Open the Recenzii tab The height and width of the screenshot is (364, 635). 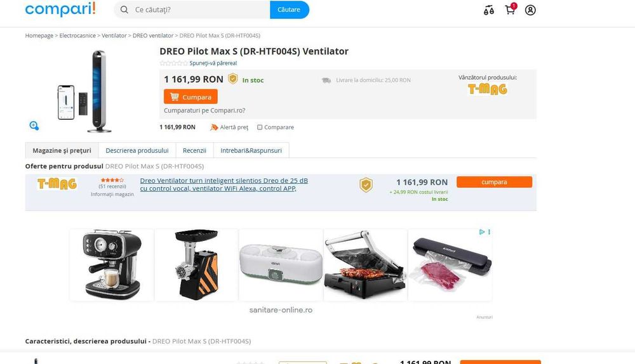[194, 150]
